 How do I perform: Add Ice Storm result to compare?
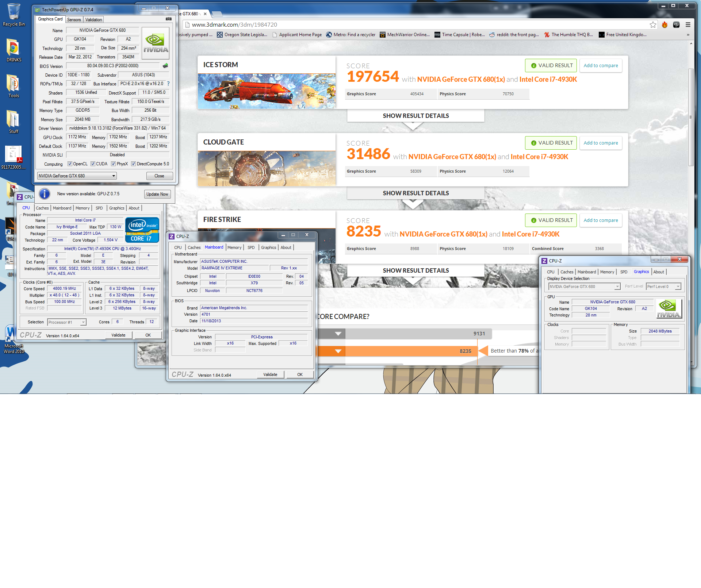(601, 66)
